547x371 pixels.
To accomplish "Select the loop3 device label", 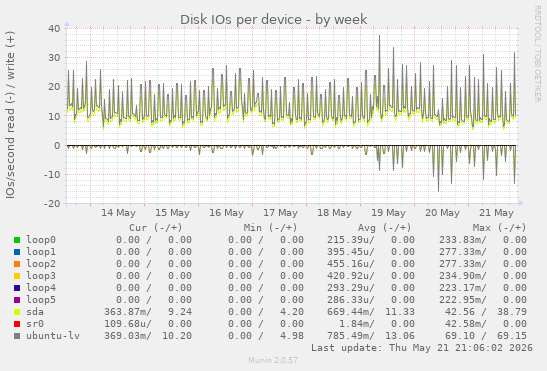I will pos(41,276).
